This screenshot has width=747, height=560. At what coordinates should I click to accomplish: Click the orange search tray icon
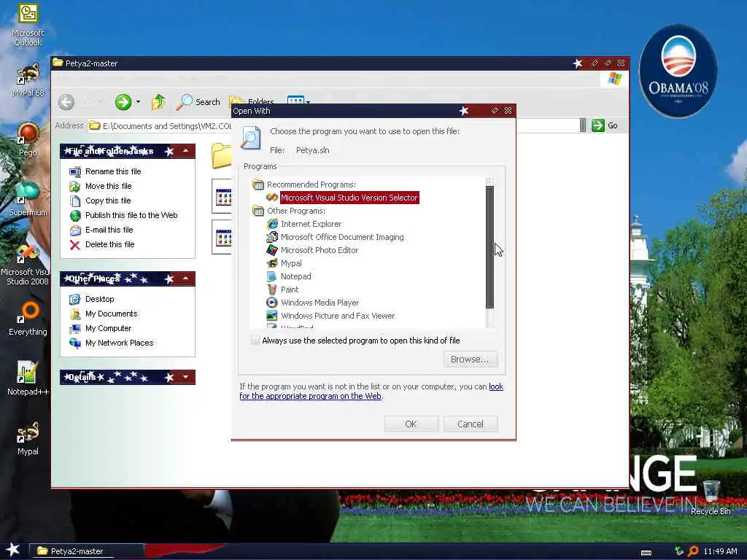tap(693, 551)
